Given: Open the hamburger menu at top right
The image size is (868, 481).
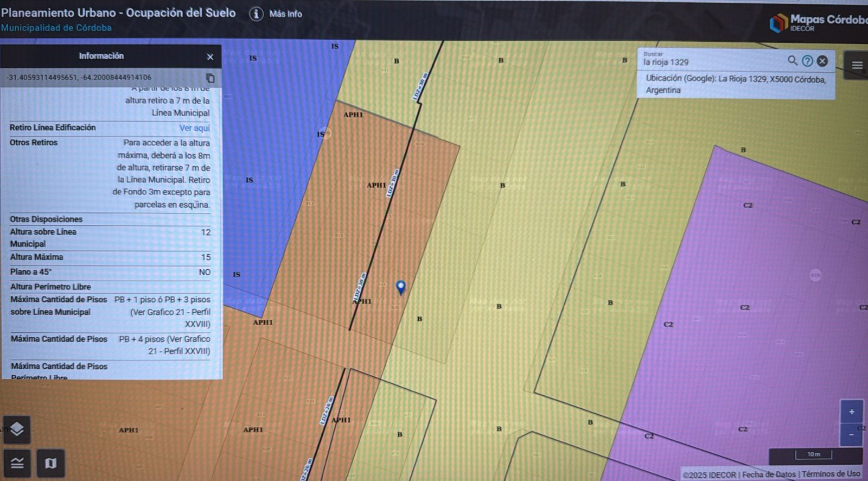Looking at the screenshot, I should [x=857, y=65].
